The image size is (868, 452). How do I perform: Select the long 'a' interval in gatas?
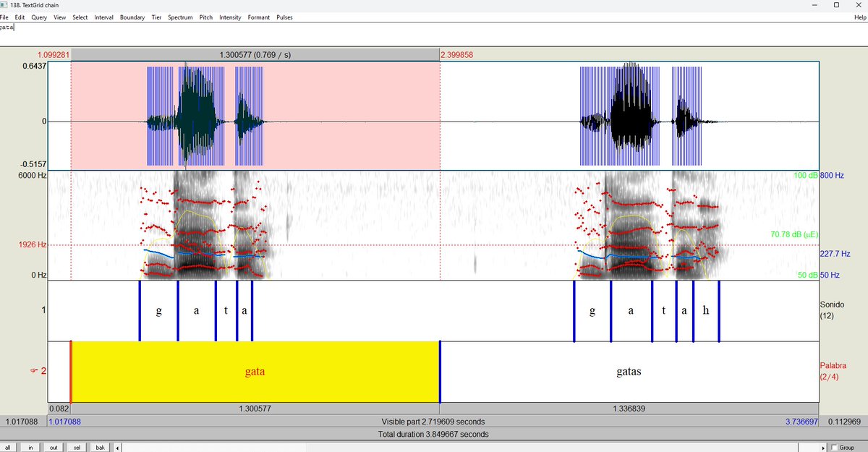(631, 310)
